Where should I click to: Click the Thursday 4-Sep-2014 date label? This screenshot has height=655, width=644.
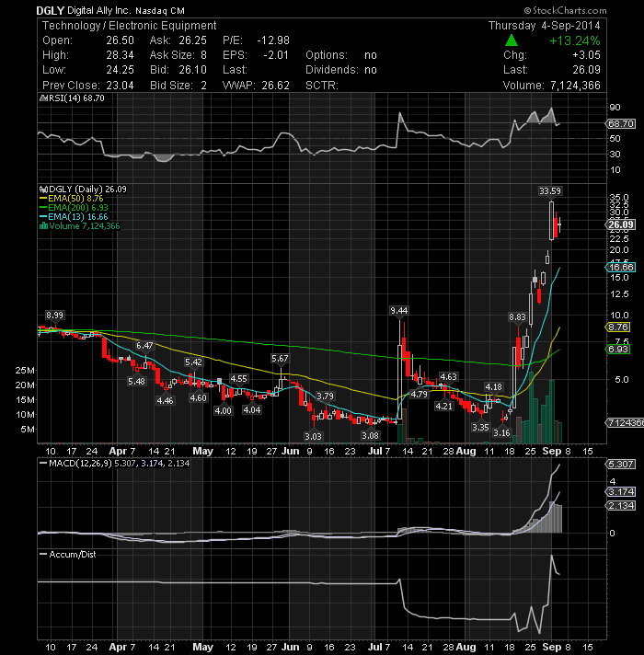click(x=545, y=26)
